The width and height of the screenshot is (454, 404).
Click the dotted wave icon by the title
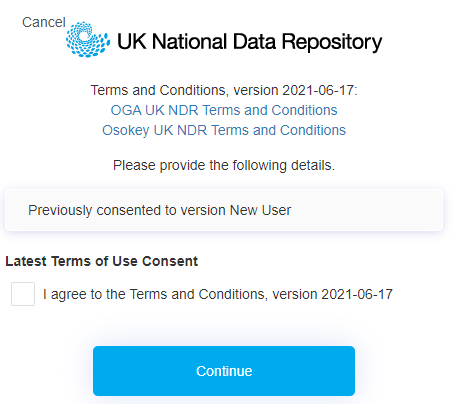pos(88,40)
